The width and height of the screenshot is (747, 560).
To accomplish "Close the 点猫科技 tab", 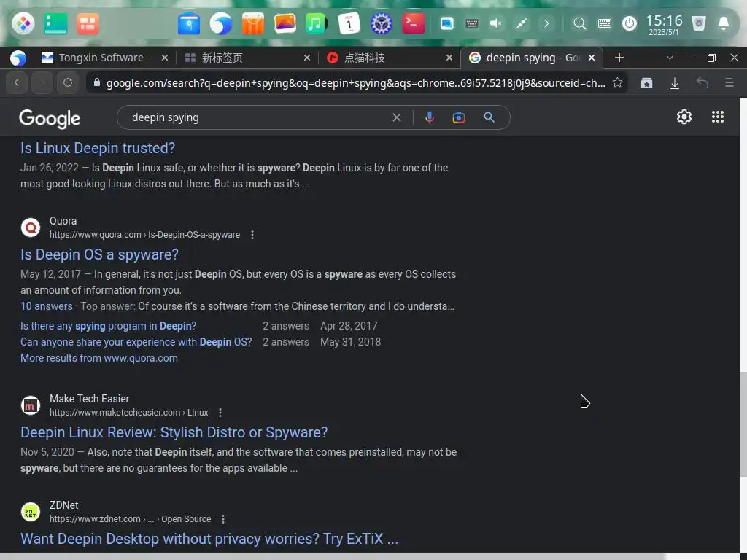I will click(449, 58).
